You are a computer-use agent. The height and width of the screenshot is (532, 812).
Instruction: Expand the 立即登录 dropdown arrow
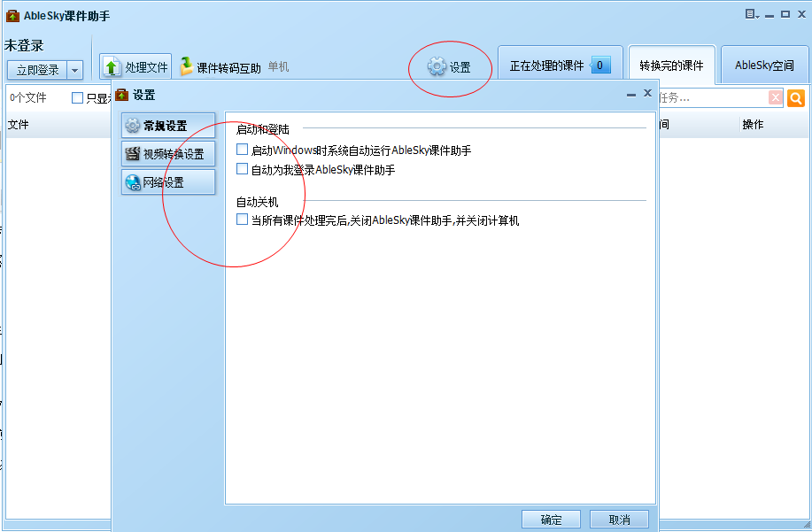pyautogui.click(x=74, y=69)
